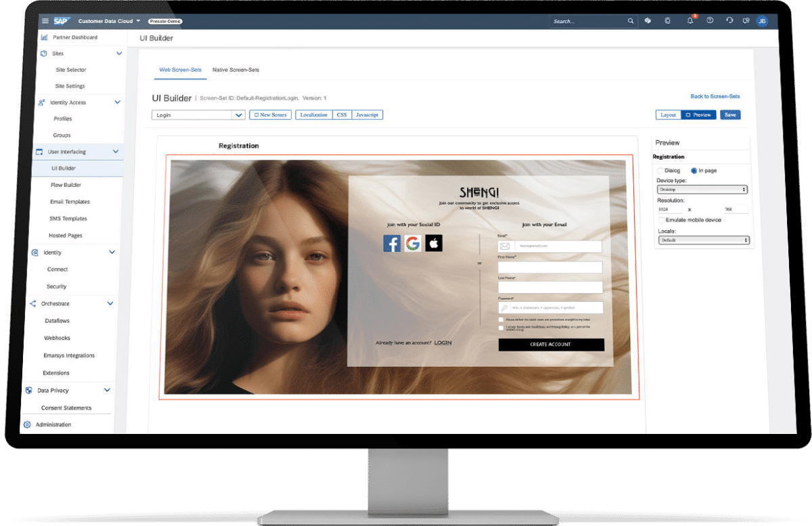Open the feedback chat icon

(x=746, y=21)
